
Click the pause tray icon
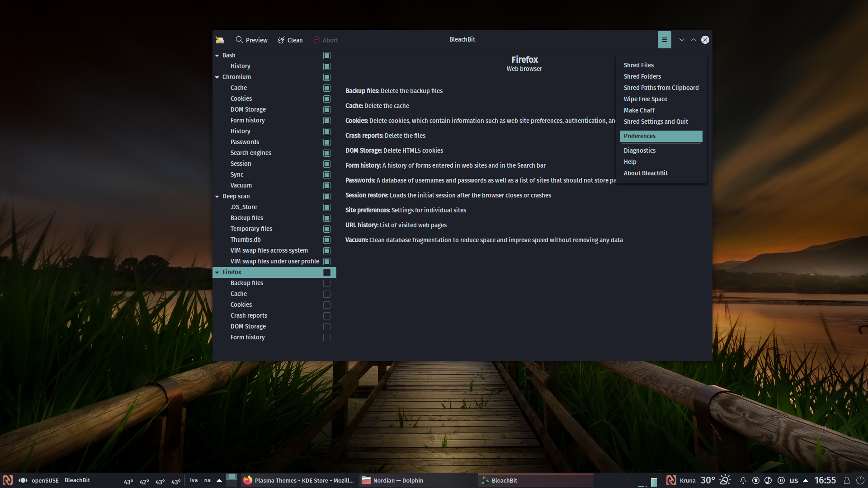(x=781, y=480)
